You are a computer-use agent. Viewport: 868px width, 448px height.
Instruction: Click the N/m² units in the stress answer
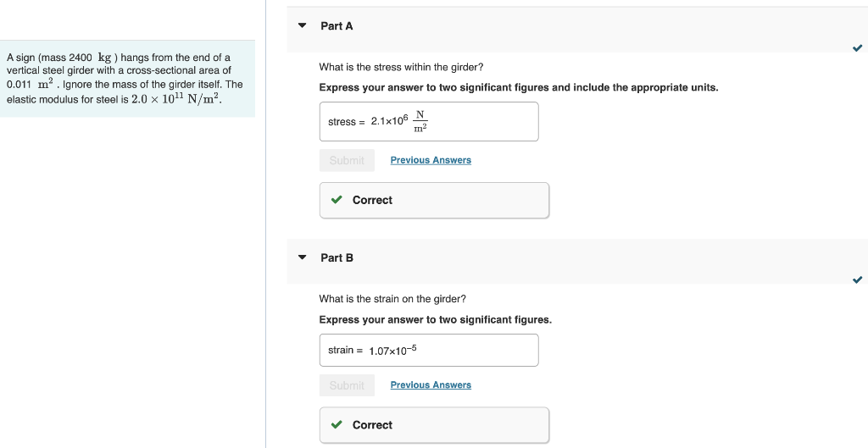coord(420,122)
